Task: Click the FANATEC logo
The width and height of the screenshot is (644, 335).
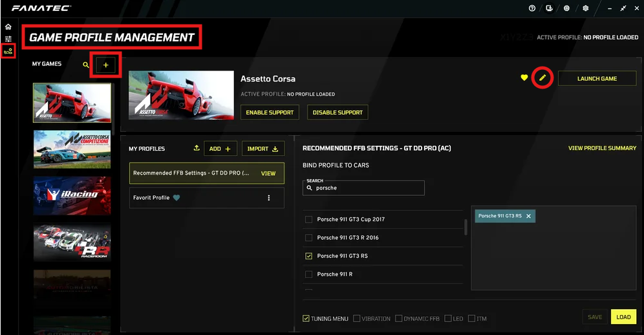Action: (x=41, y=8)
